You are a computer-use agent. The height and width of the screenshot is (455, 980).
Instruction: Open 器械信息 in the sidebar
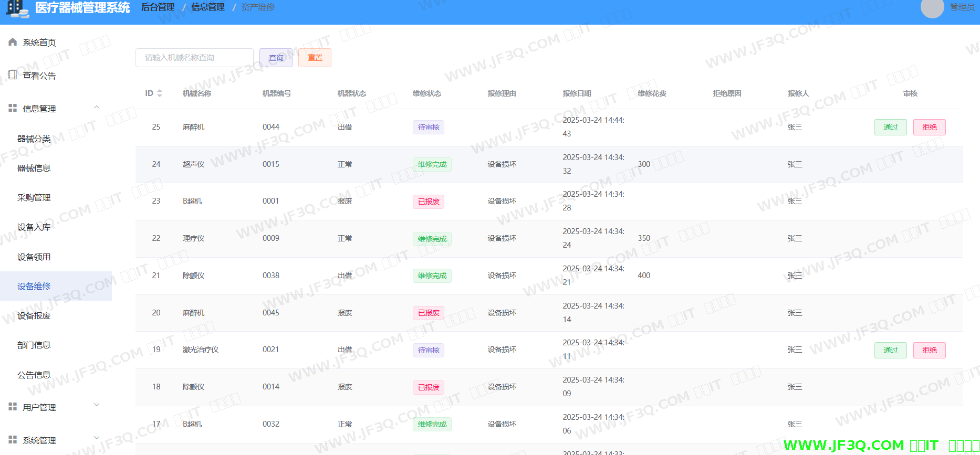[34, 168]
